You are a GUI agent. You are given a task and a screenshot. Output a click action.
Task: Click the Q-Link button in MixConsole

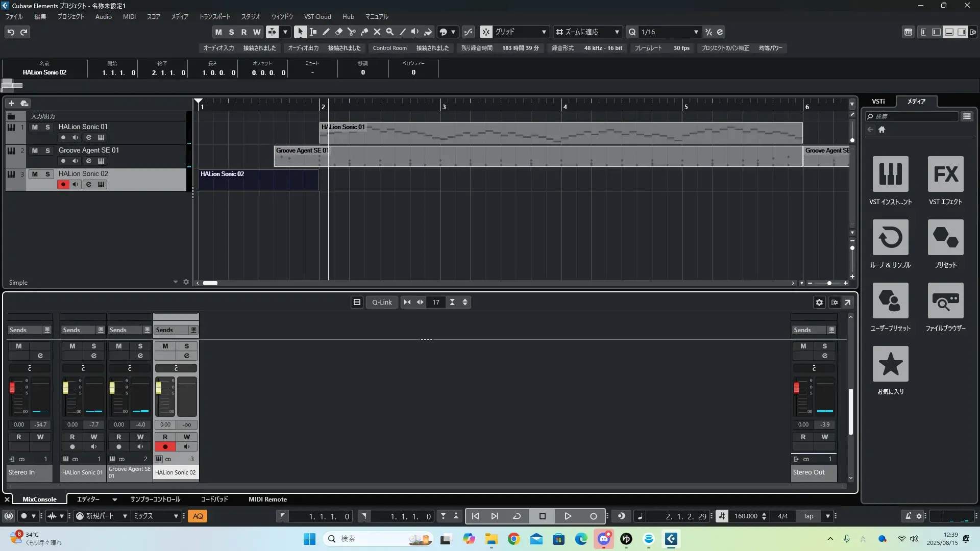pyautogui.click(x=382, y=302)
